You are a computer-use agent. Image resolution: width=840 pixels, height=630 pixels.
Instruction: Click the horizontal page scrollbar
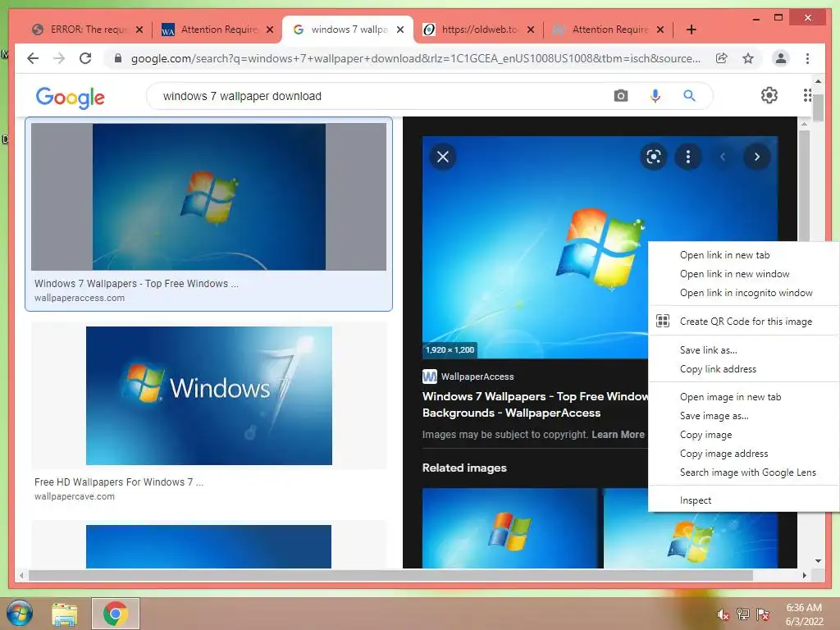tap(391, 575)
